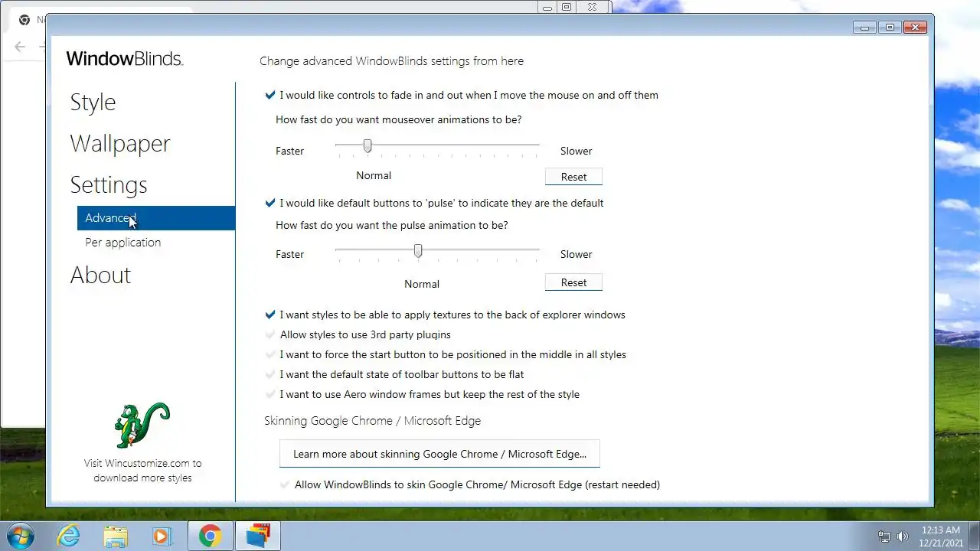The image size is (980, 551).
Task: Open the volume speaker tray icon
Action: click(x=903, y=536)
